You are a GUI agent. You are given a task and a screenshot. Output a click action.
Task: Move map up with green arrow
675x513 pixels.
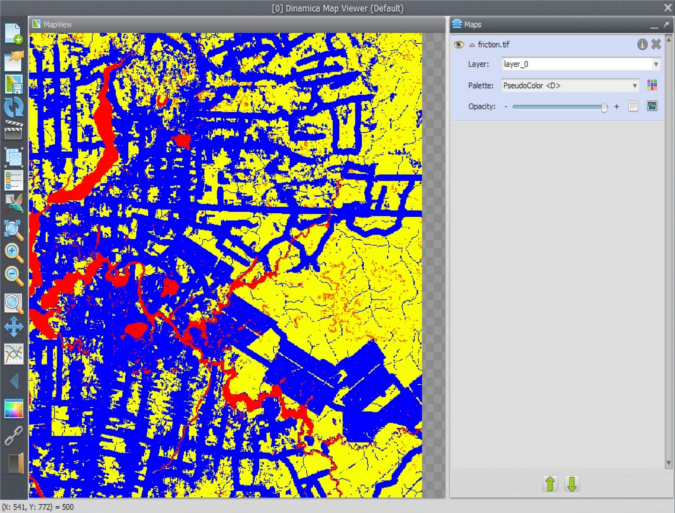click(549, 484)
